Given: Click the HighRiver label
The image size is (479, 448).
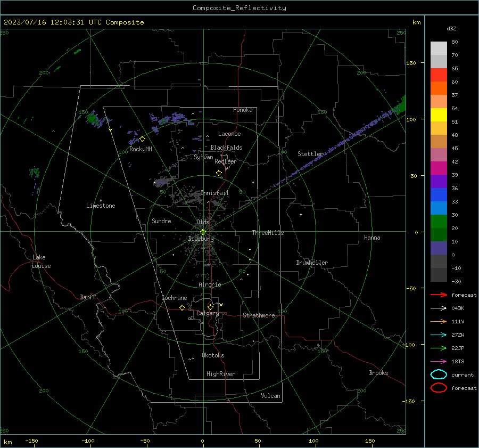Looking at the screenshot, I should point(221,374).
